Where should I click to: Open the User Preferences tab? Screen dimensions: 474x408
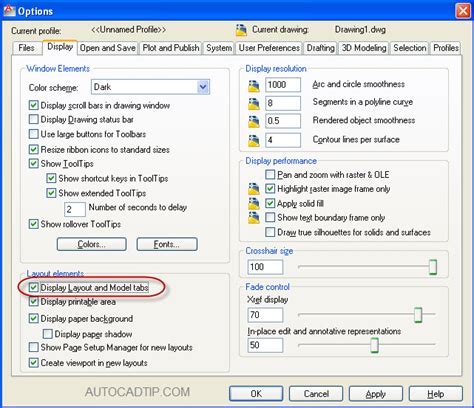pyautogui.click(x=269, y=48)
